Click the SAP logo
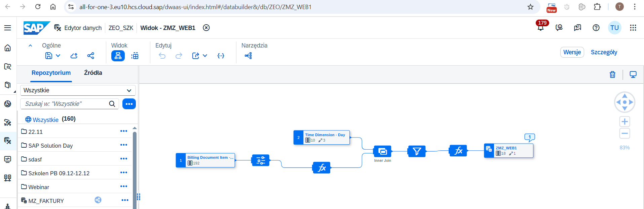This screenshot has height=209, width=644. point(36,28)
